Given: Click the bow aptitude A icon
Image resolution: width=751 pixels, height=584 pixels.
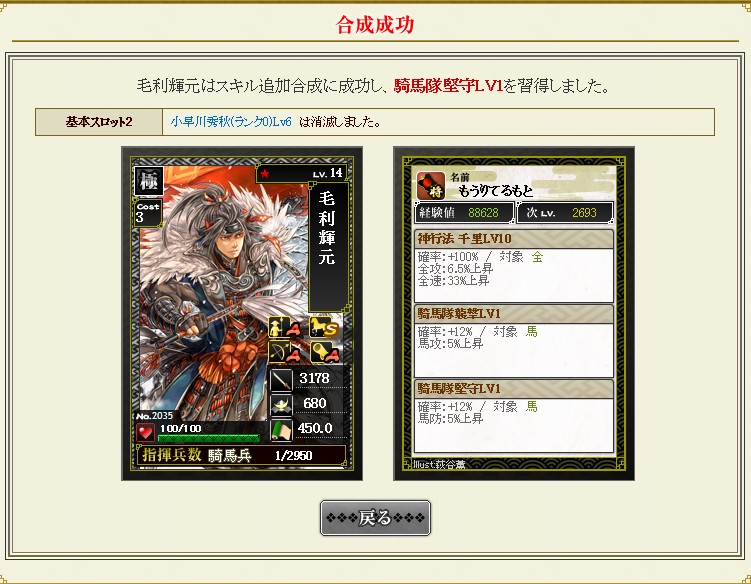Looking at the screenshot, I should tap(284, 353).
